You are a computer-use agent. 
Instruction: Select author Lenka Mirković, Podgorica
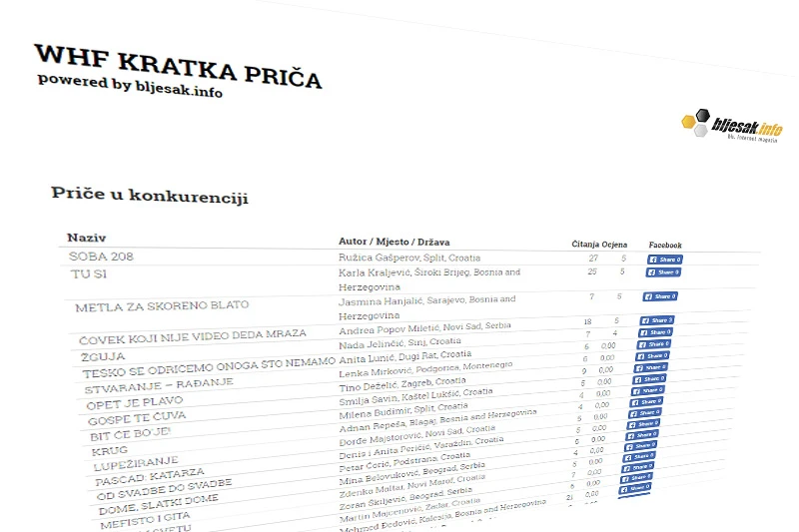[x=426, y=369]
